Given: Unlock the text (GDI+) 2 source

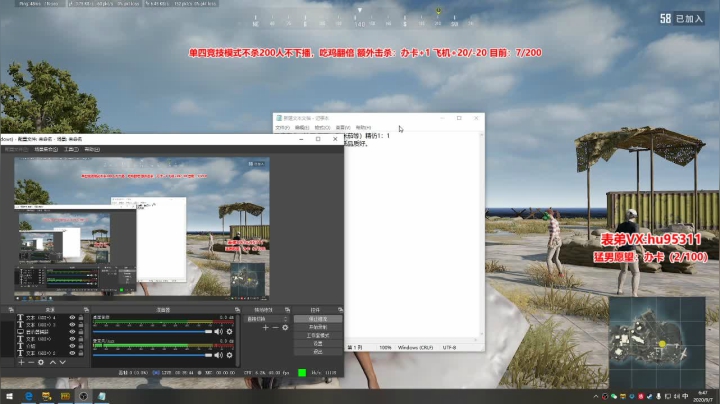Looking at the screenshot, I should click(81, 353).
